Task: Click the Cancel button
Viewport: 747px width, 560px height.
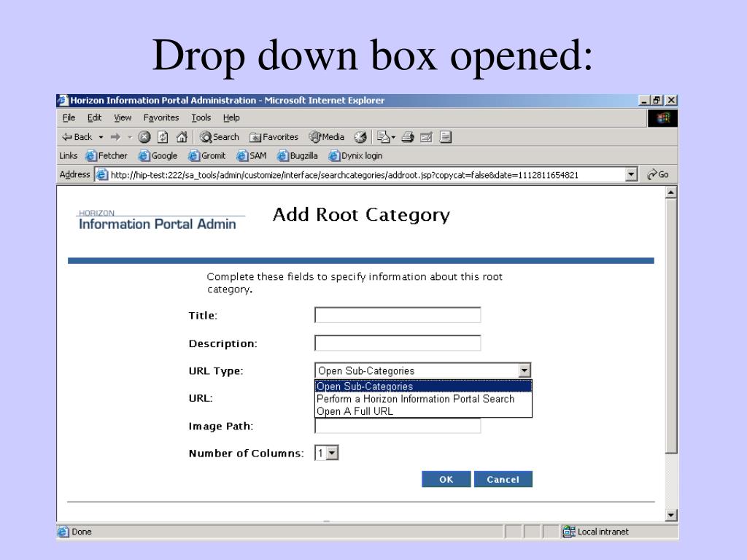Action: [x=503, y=479]
